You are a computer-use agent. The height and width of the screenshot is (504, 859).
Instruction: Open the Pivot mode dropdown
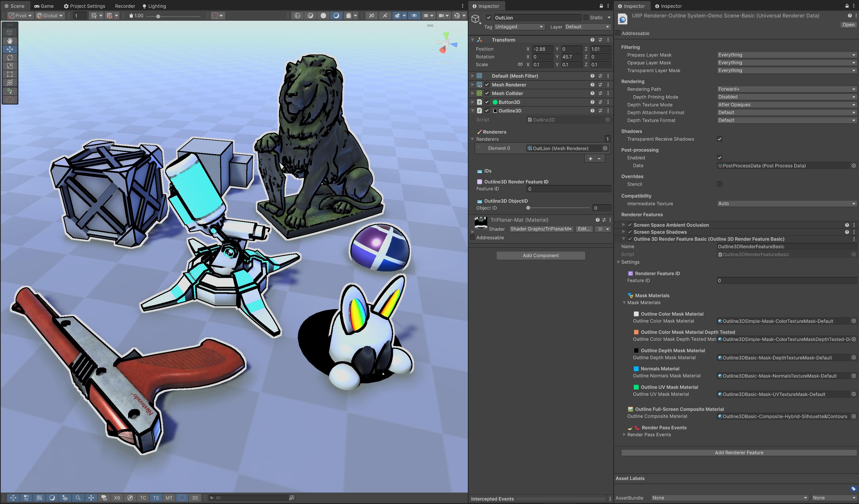21,16
